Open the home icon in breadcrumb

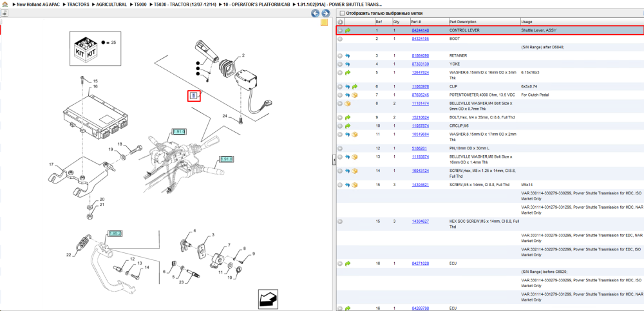5,4
